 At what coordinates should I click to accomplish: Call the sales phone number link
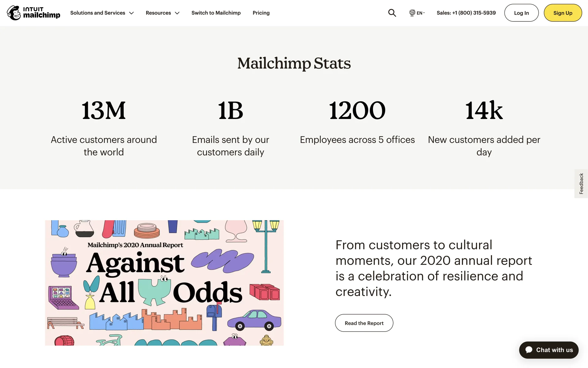point(466,13)
